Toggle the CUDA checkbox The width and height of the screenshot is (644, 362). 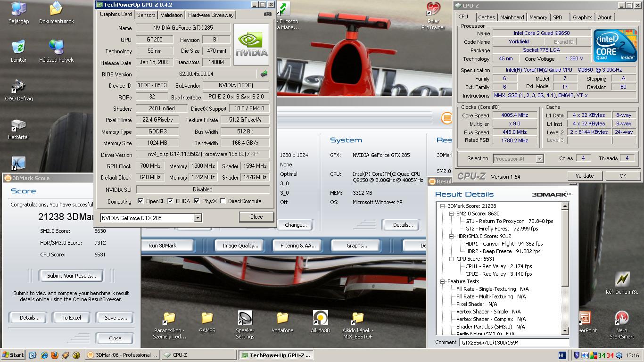170,201
